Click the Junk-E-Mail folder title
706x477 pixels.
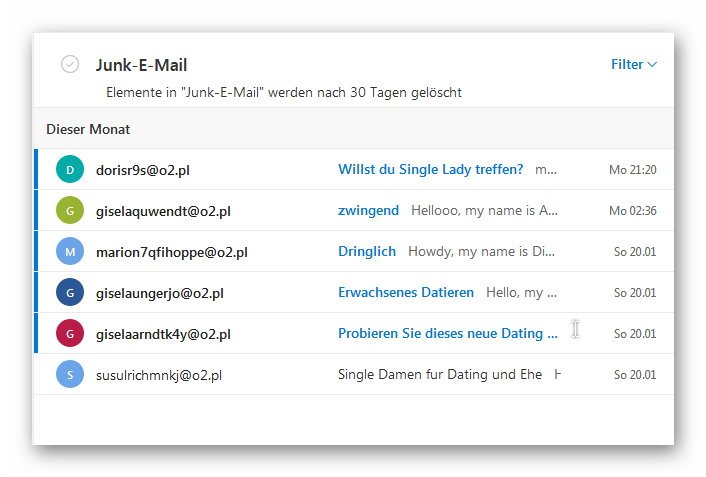tap(141, 65)
